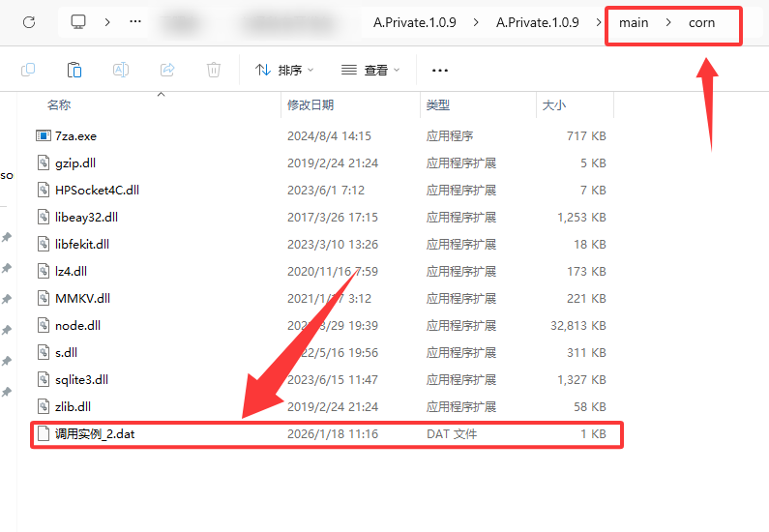Sort by the 大小 column header
The height and width of the screenshot is (532, 769).
tap(554, 104)
